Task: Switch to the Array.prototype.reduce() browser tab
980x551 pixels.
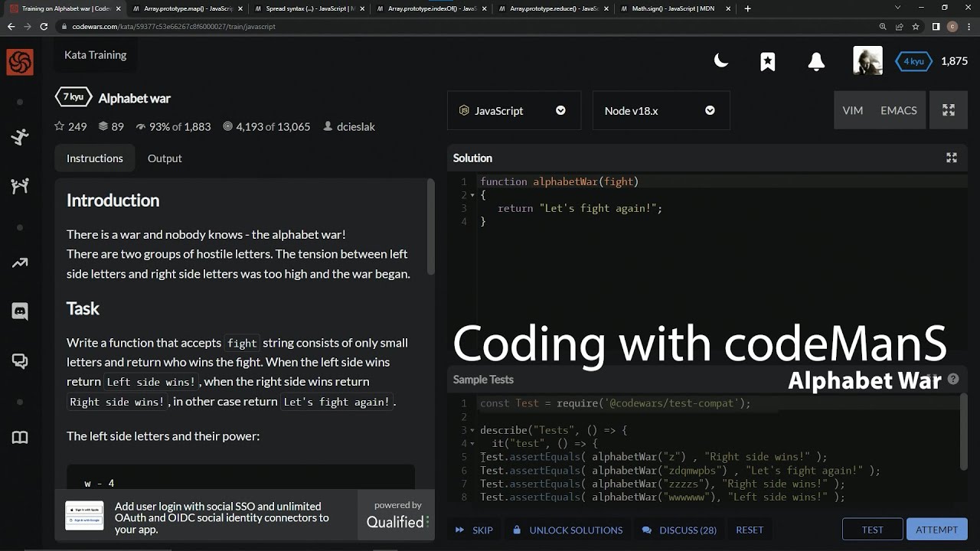Action: (x=554, y=8)
